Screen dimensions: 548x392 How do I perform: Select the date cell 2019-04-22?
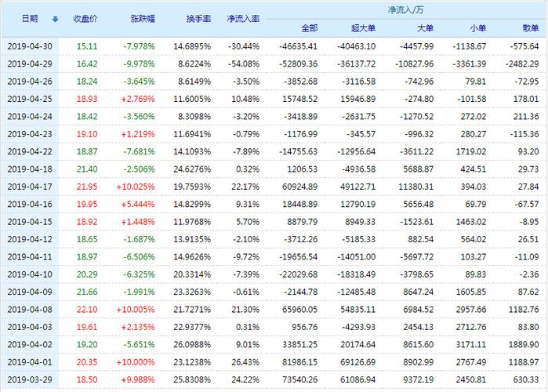[x=30, y=151]
